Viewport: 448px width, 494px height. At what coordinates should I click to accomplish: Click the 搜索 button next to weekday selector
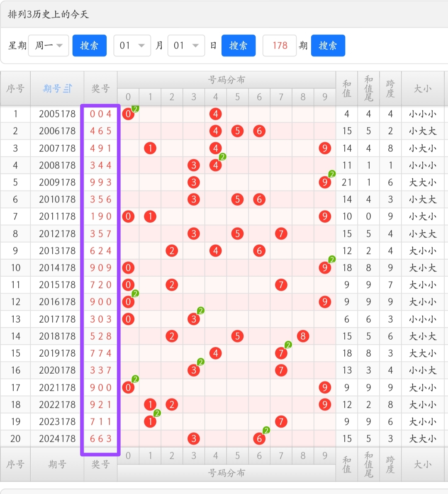coord(90,46)
